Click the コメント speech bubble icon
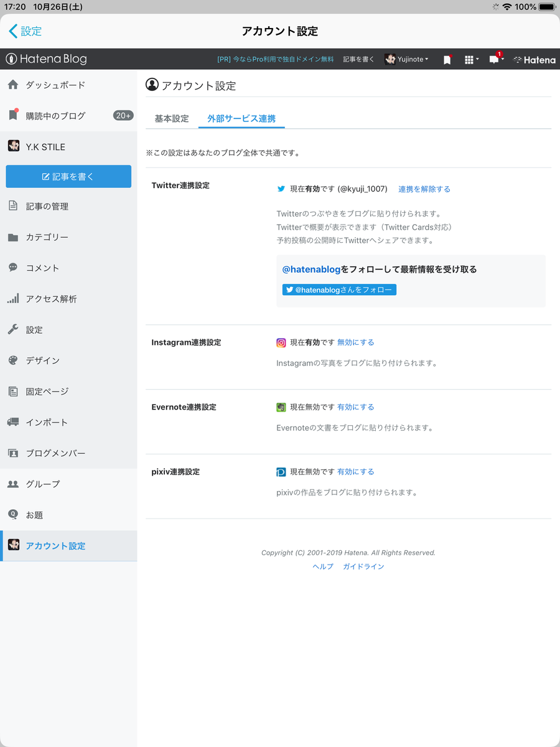 click(x=13, y=268)
